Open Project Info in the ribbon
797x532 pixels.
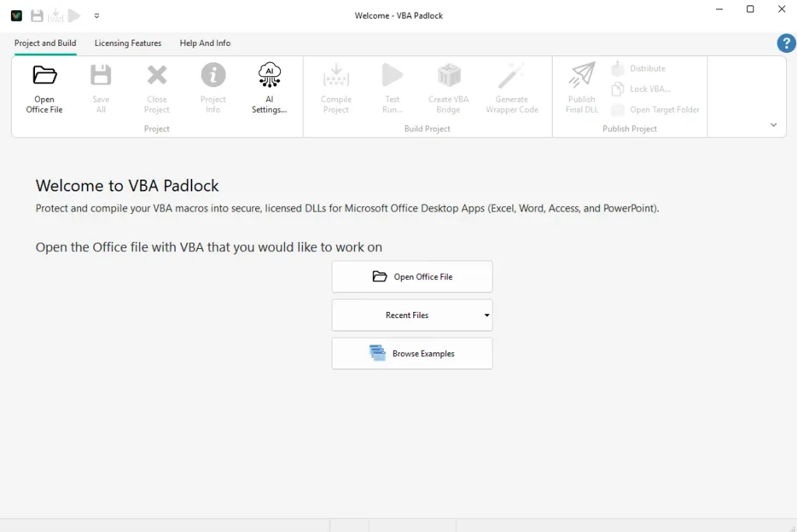(212, 76)
